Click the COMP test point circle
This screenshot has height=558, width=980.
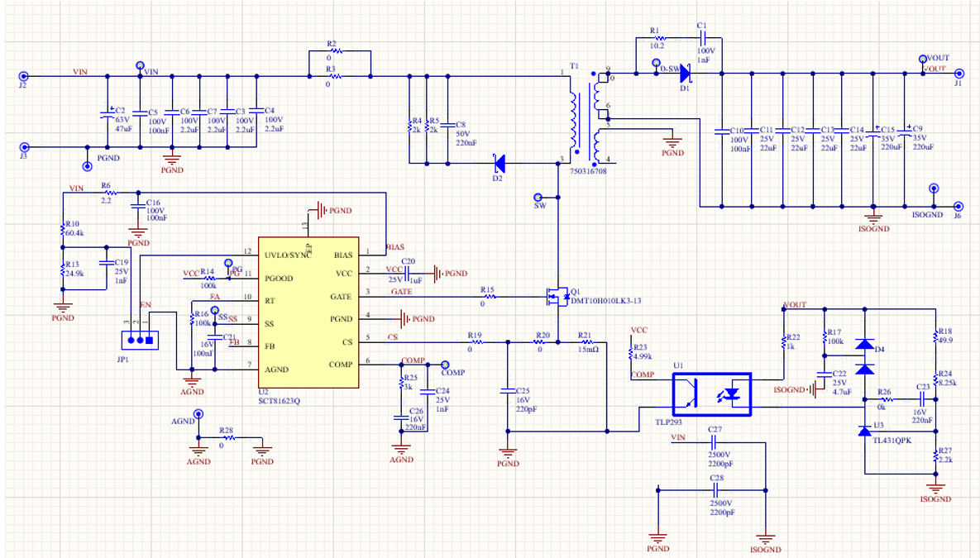[x=445, y=364]
